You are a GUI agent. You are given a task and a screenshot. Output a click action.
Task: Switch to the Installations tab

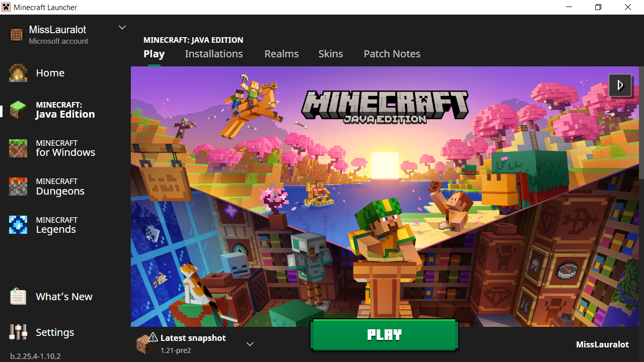(214, 54)
